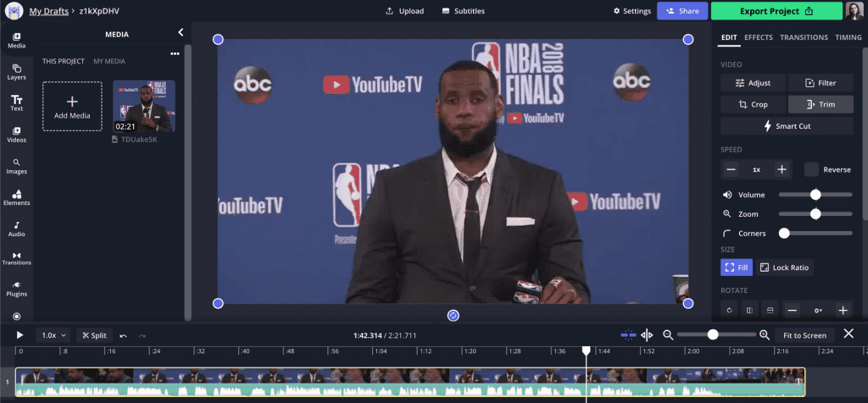Zoom in the timeline magnifier icon
This screenshot has width=868, height=403.
click(765, 335)
